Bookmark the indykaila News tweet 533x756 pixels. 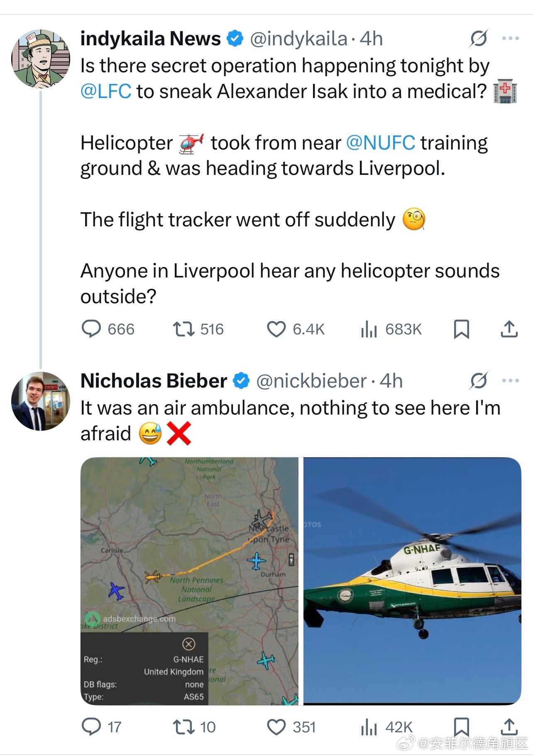pos(461,329)
